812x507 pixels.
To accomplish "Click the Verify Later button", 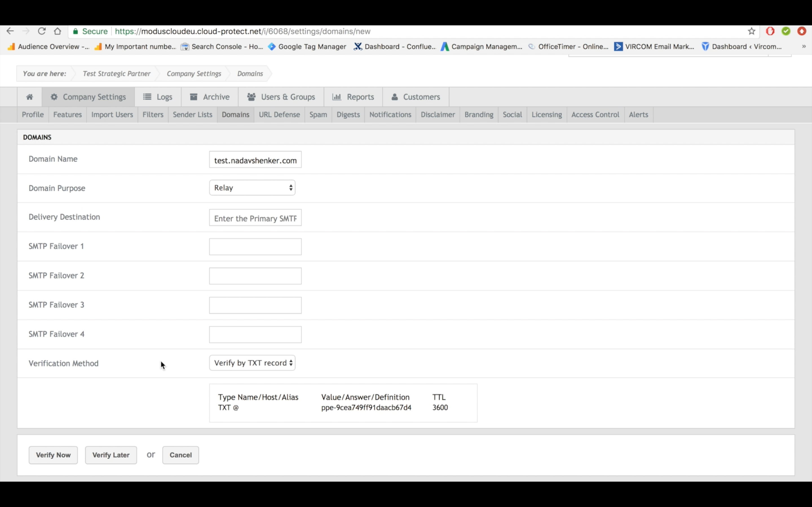I will (x=111, y=455).
